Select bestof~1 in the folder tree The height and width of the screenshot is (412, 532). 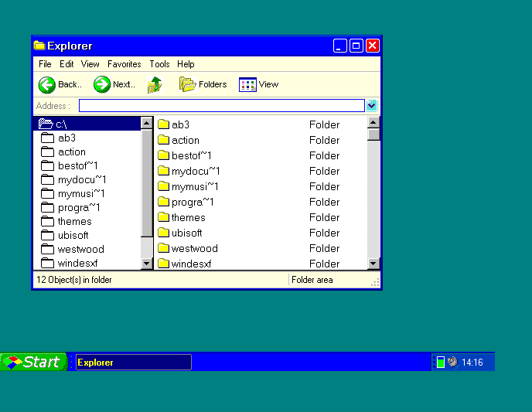click(x=70, y=166)
